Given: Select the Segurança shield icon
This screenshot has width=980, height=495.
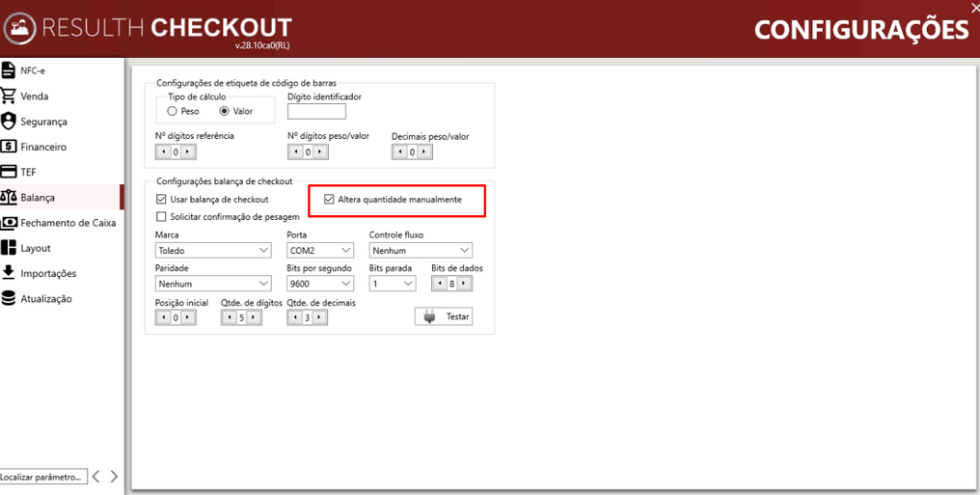Looking at the screenshot, I should [8, 122].
